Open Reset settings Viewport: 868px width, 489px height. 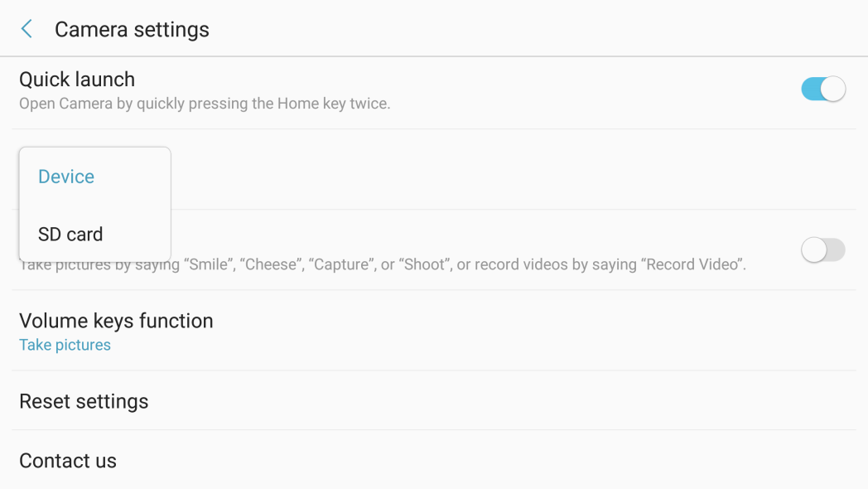click(434, 401)
